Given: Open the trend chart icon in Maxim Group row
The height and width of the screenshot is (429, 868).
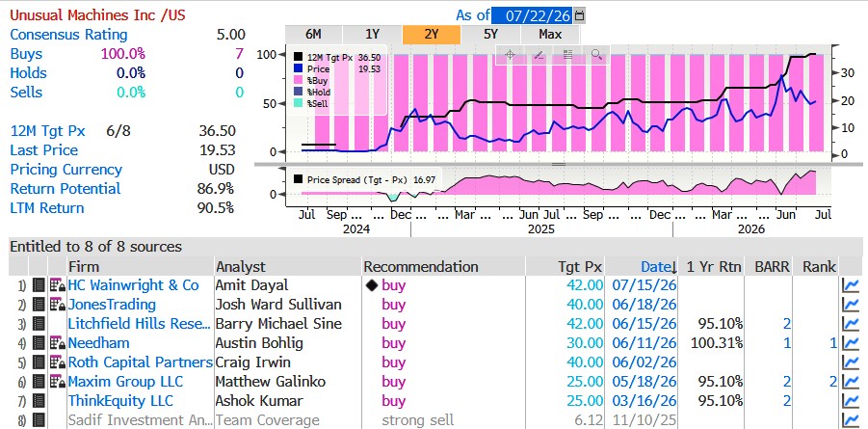Looking at the screenshot, I should [851, 382].
